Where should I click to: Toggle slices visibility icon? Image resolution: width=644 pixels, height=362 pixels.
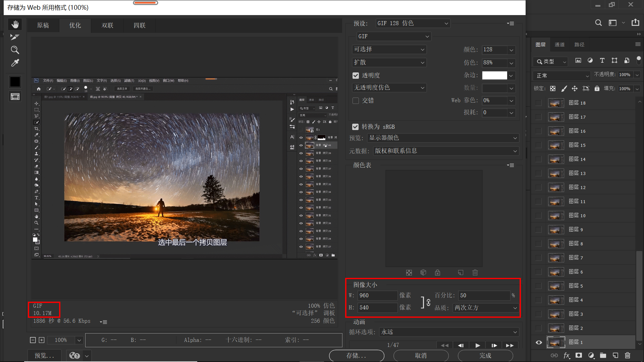[x=15, y=97]
